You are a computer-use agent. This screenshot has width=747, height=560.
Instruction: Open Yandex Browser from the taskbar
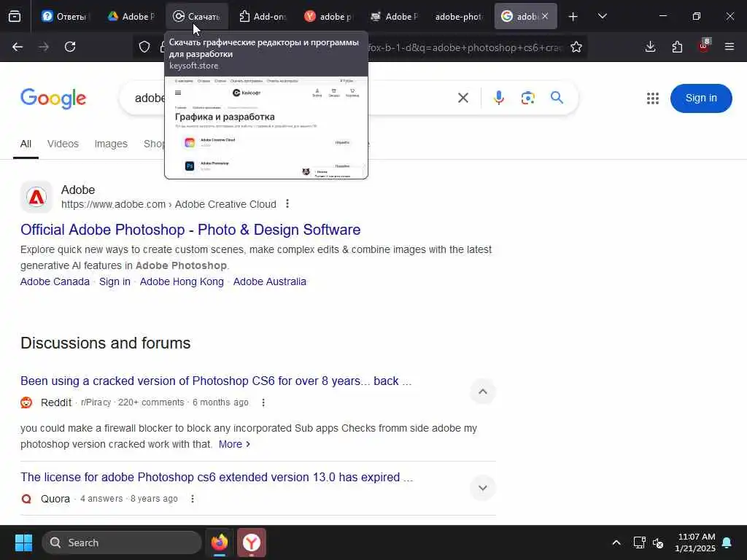click(x=252, y=542)
